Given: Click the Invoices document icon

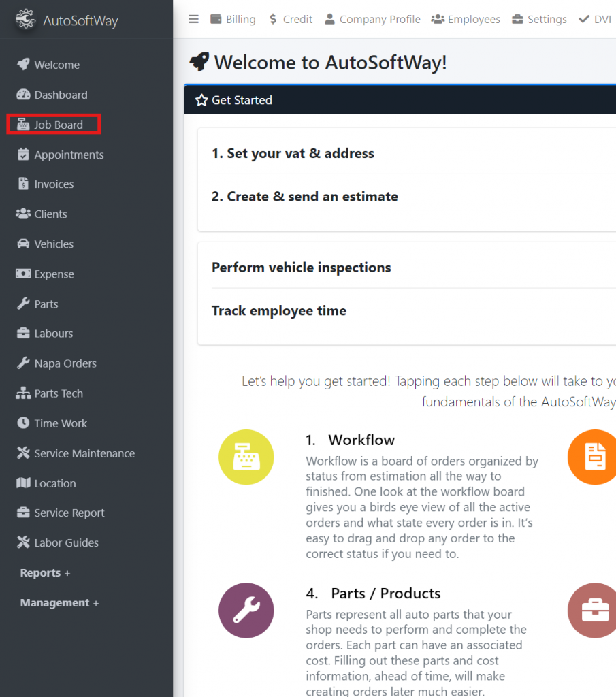Looking at the screenshot, I should pyautogui.click(x=23, y=184).
